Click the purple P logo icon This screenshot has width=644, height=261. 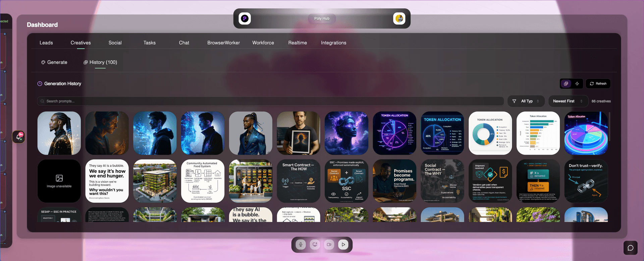(x=245, y=18)
